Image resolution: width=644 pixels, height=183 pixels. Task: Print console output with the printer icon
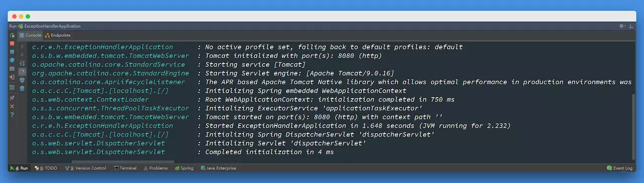click(x=22, y=80)
